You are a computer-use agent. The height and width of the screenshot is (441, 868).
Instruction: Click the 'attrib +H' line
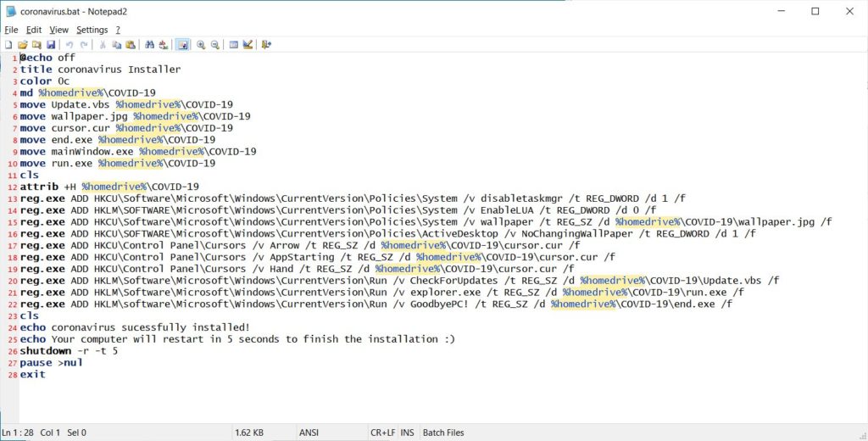109,187
